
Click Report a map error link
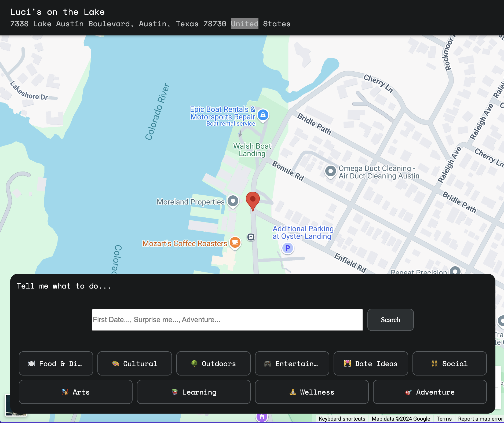coord(480,419)
